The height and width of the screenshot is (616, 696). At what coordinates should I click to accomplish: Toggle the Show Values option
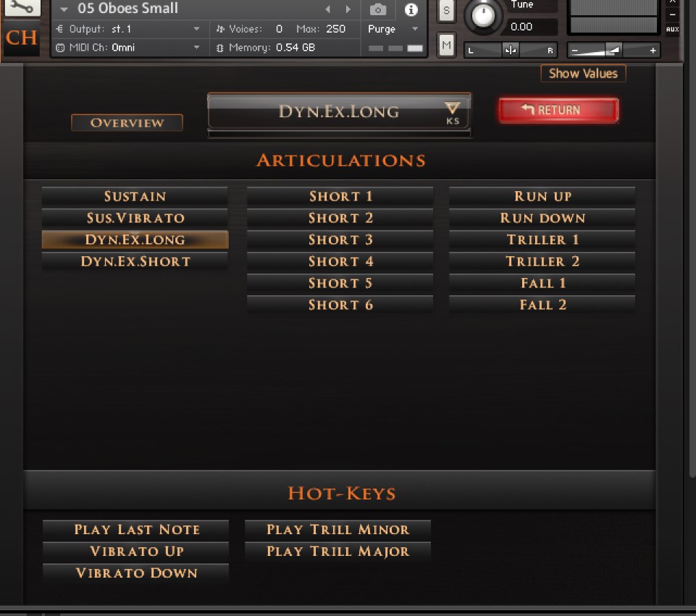click(583, 73)
